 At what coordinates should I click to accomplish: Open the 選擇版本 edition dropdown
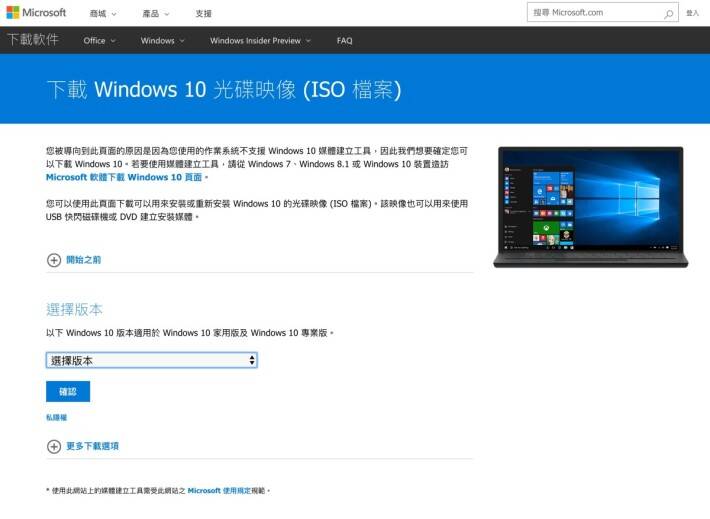[x=152, y=360]
